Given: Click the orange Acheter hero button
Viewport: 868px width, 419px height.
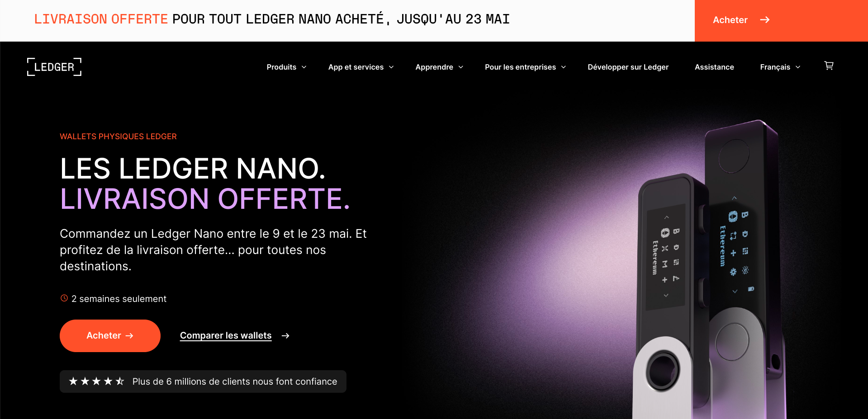Looking at the screenshot, I should point(110,336).
